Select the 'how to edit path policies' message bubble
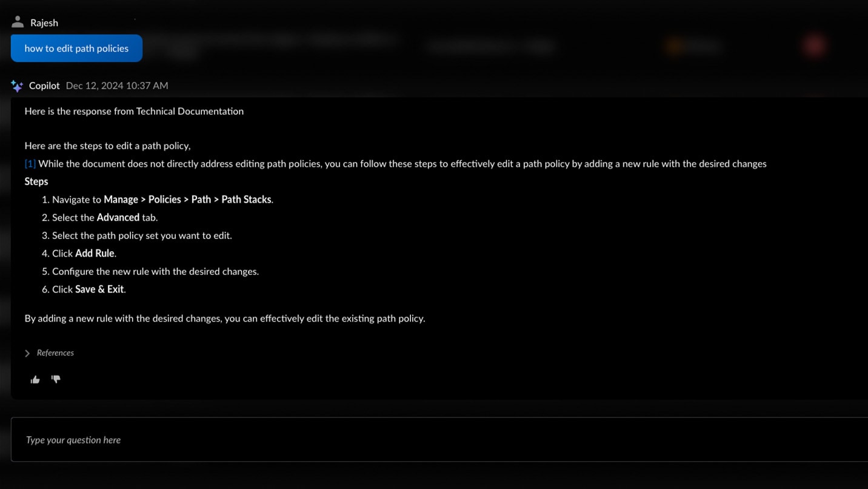This screenshot has width=868, height=489. (x=76, y=49)
